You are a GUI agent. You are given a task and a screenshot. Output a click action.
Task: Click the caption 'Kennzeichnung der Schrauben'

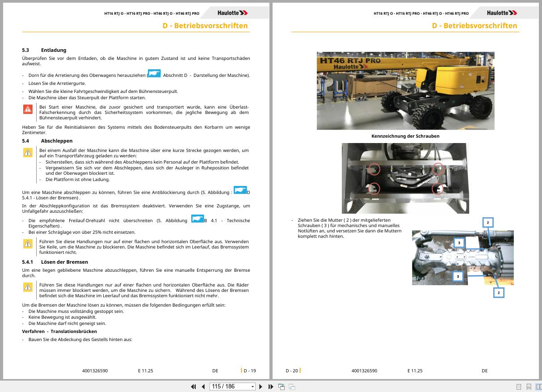(x=405, y=136)
